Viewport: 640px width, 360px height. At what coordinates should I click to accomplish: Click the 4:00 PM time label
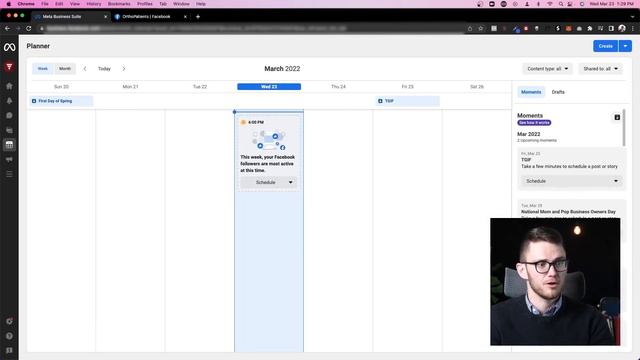pos(256,122)
